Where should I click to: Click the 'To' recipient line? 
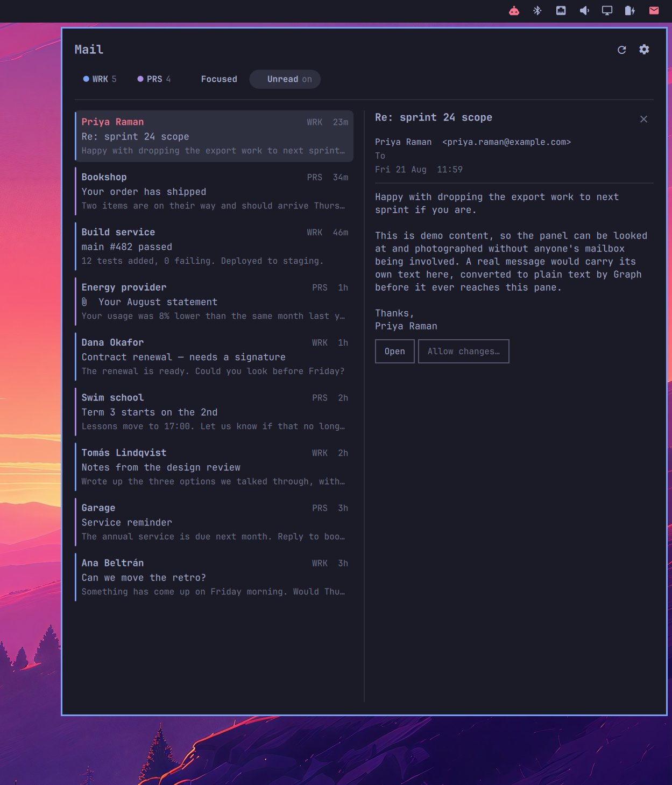[x=380, y=156]
